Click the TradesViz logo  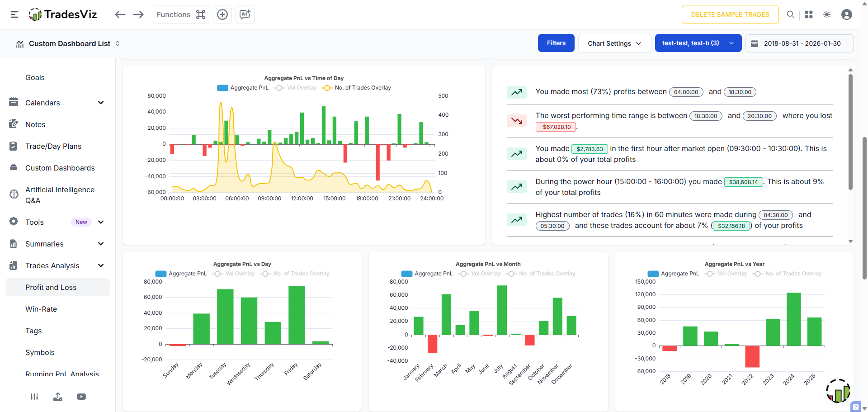pyautogui.click(x=63, y=14)
